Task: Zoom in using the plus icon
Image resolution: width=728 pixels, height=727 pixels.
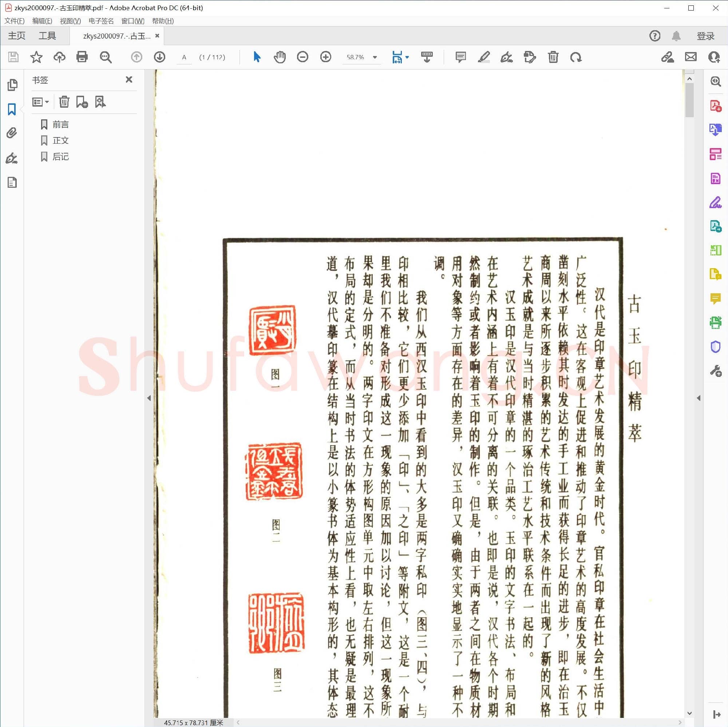Action: pyautogui.click(x=325, y=57)
